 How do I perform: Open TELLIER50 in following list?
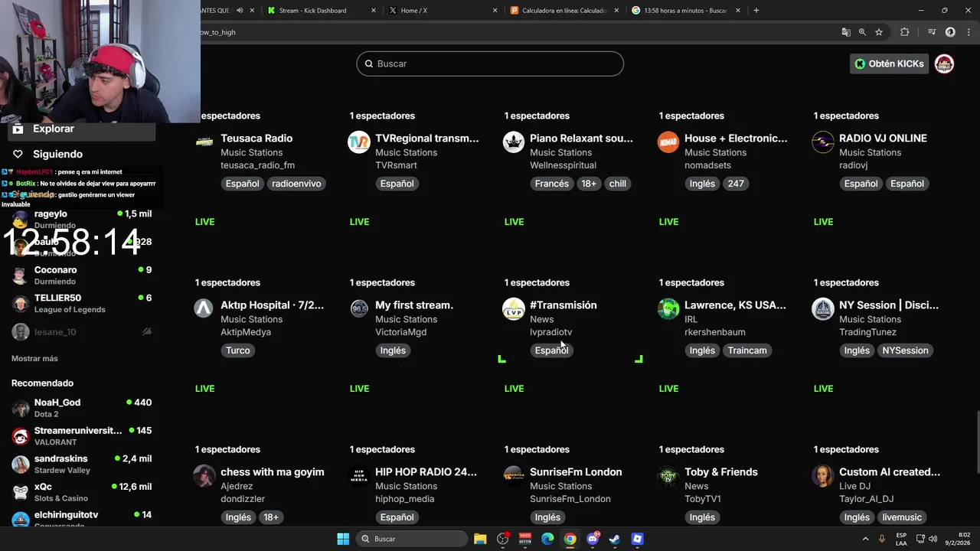click(x=82, y=303)
